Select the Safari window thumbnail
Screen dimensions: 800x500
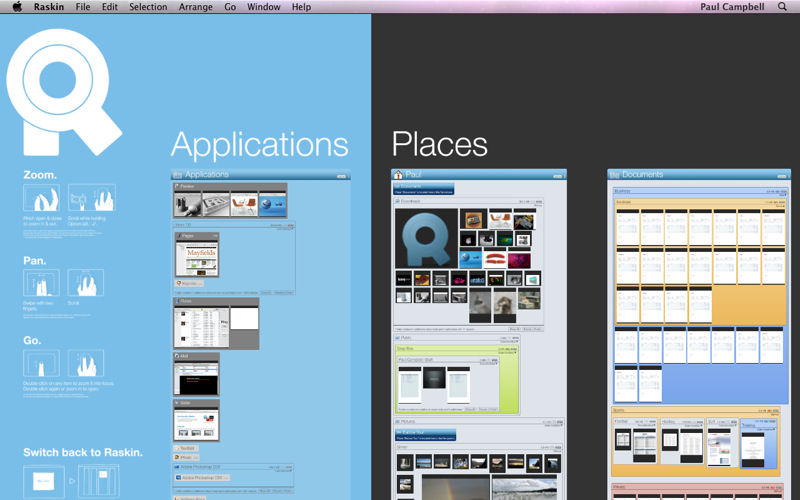(196, 423)
